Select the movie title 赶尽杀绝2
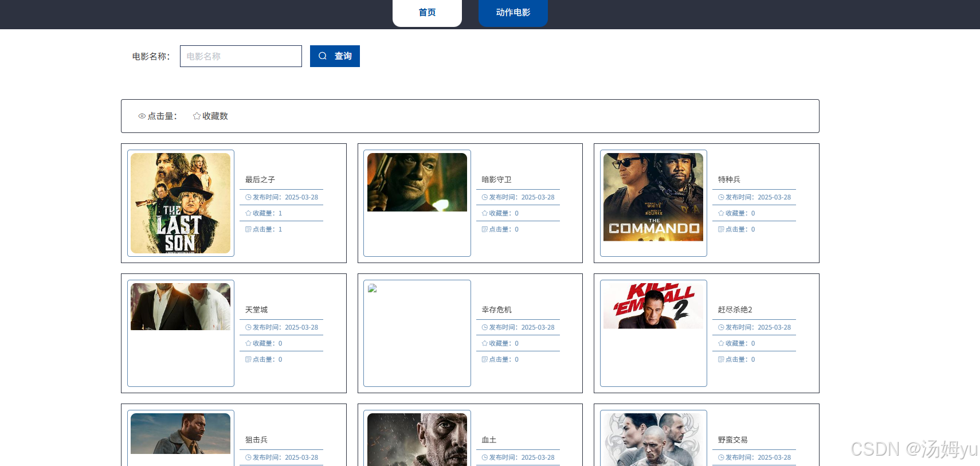980x466 pixels. [735, 310]
